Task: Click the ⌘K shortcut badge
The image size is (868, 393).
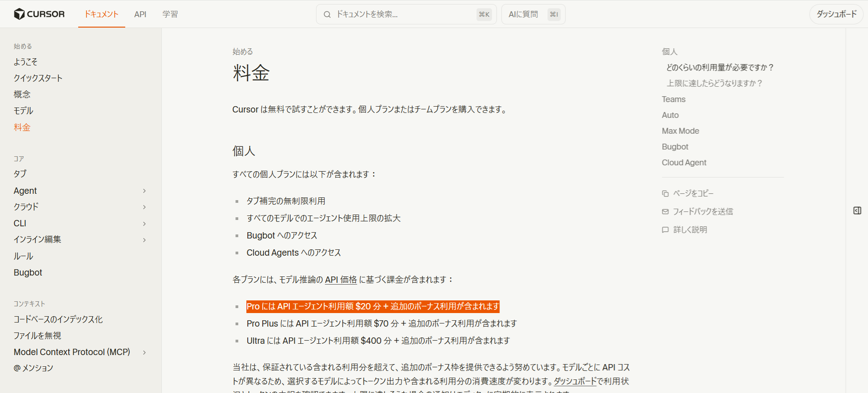Action: (484, 14)
